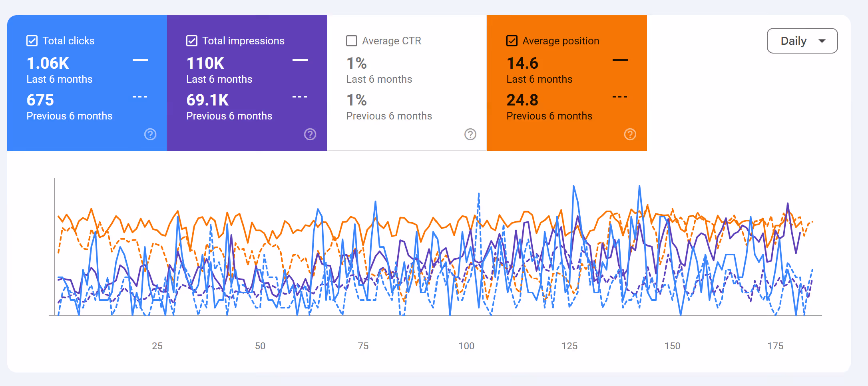Open the Daily granularity dropdown
Image resolution: width=868 pixels, height=386 pixels.
click(802, 41)
